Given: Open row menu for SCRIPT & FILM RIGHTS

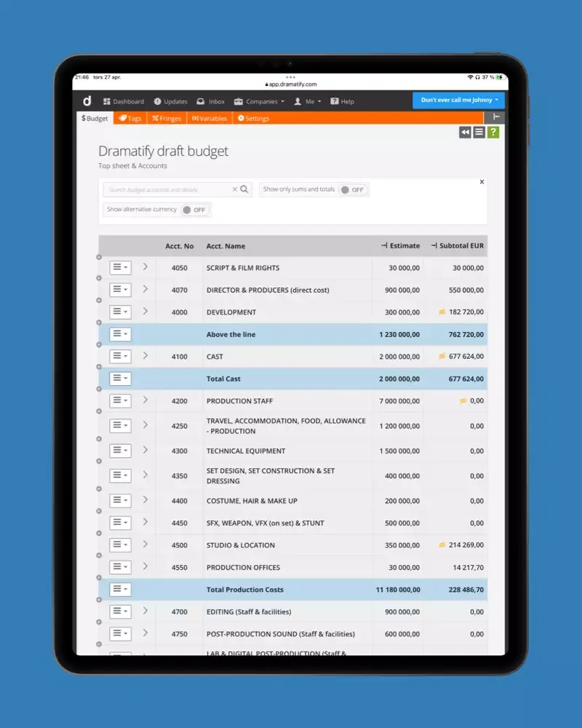Looking at the screenshot, I should pyautogui.click(x=120, y=267).
